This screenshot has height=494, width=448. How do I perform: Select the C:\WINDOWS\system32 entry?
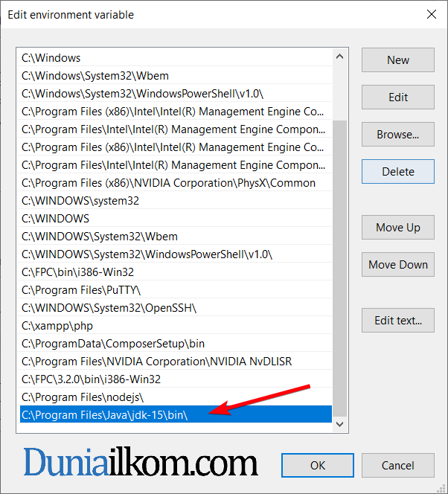point(176,201)
